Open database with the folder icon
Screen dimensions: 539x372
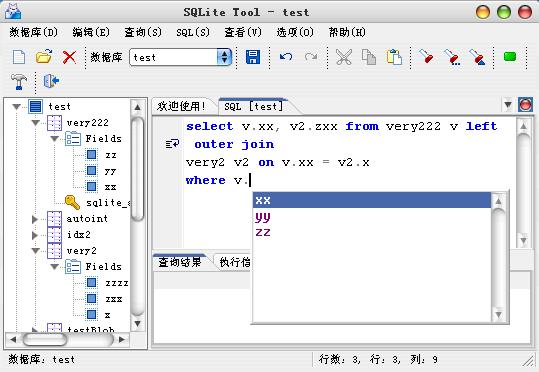(x=44, y=57)
